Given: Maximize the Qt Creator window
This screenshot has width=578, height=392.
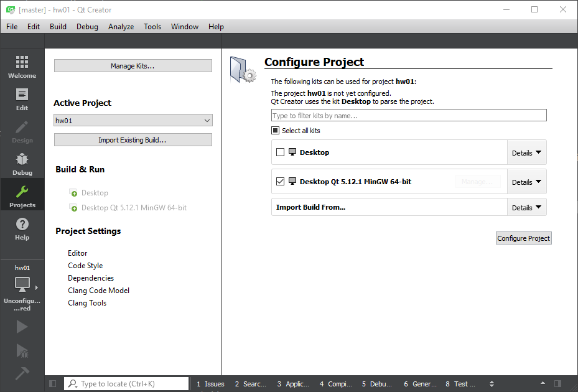Looking at the screenshot, I should [534, 9].
